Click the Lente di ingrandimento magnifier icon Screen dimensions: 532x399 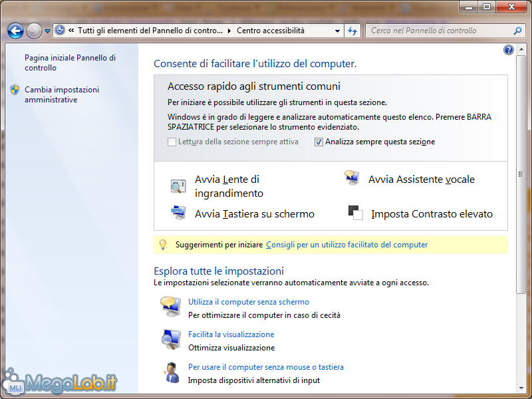(178, 186)
